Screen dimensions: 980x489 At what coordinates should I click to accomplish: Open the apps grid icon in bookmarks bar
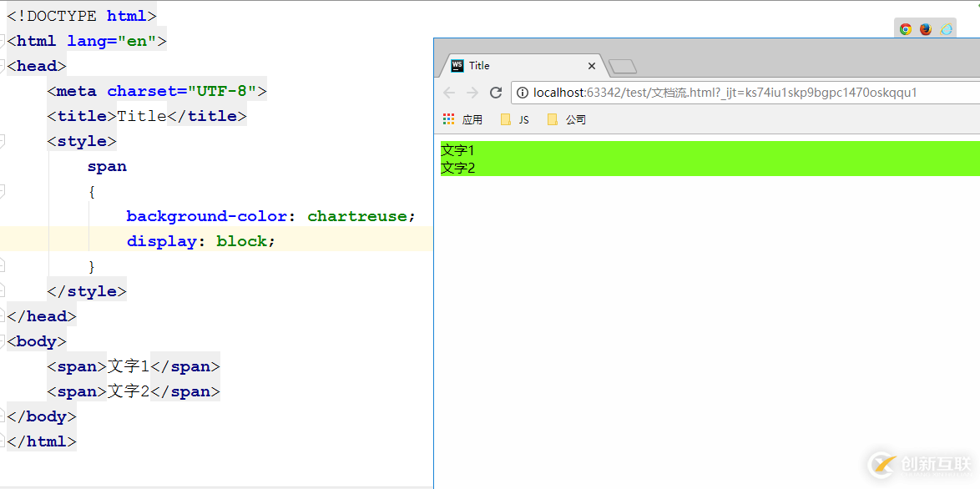point(448,119)
